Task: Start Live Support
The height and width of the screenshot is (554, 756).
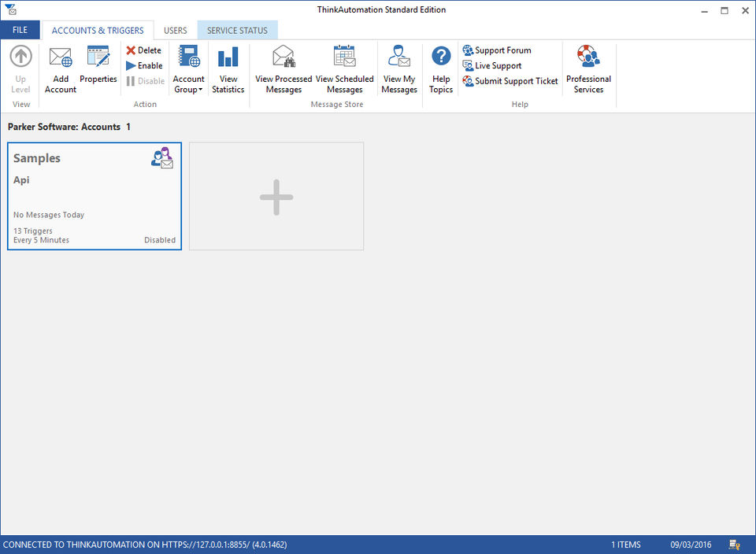Action: pyautogui.click(x=491, y=65)
